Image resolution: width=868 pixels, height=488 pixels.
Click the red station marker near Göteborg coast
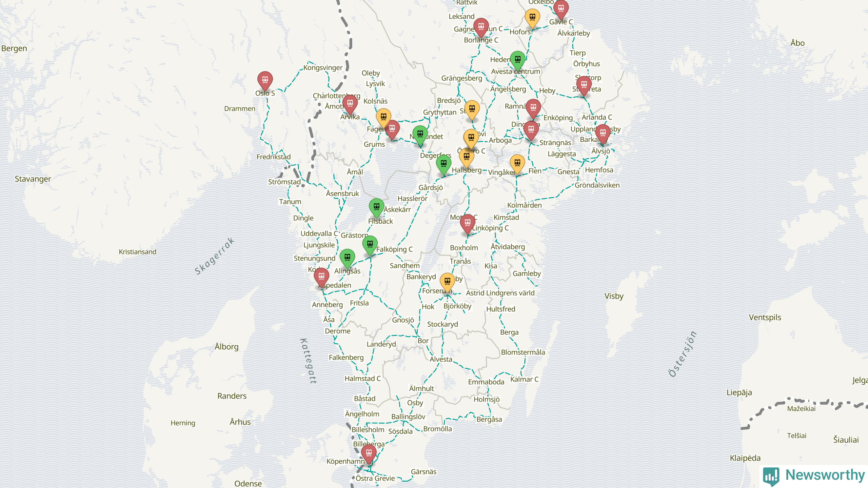[x=321, y=277]
